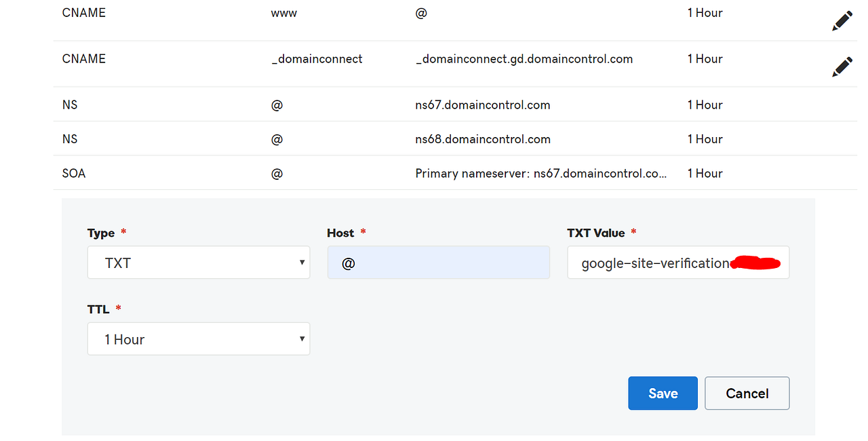Select the www name in CNAME row
The image size is (868, 441).
284,13
